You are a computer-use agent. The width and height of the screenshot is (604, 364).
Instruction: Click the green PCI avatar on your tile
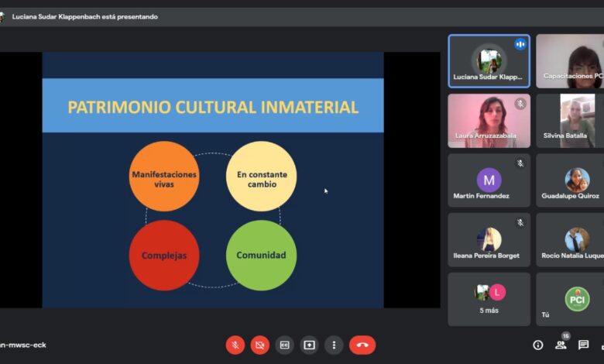point(577,299)
